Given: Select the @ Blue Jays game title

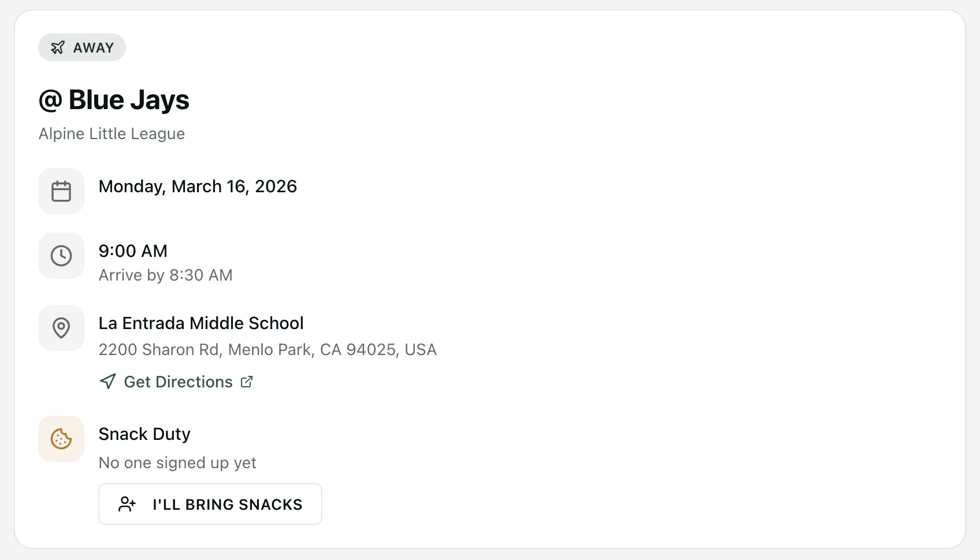Looking at the screenshot, I should click(x=114, y=100).
